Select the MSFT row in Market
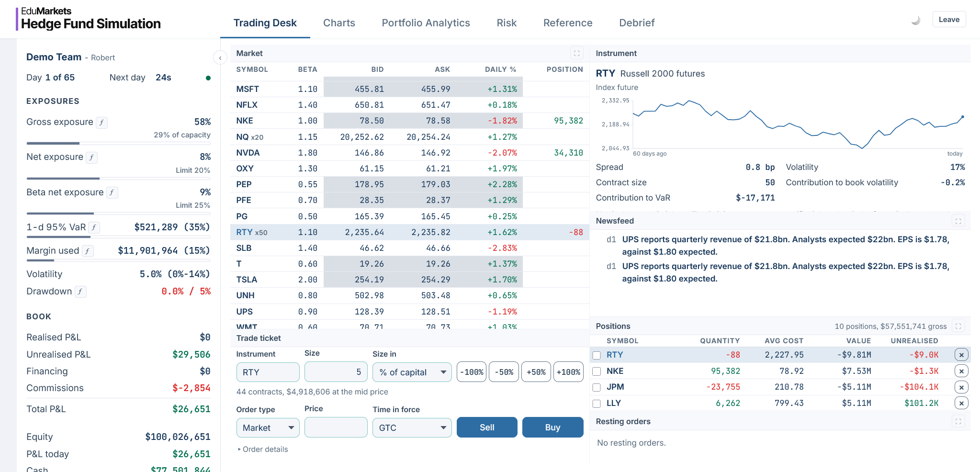This screenshot has height=472, width=980. 409,89
